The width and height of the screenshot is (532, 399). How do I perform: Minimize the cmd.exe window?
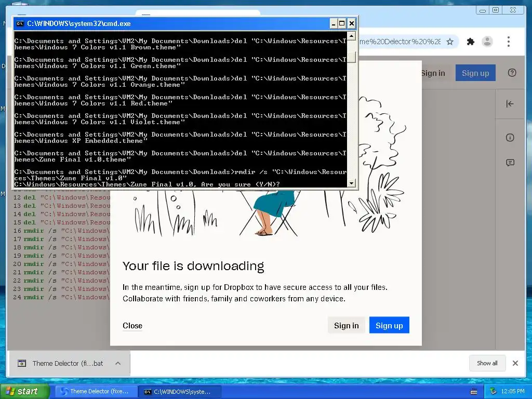(333, 23)
